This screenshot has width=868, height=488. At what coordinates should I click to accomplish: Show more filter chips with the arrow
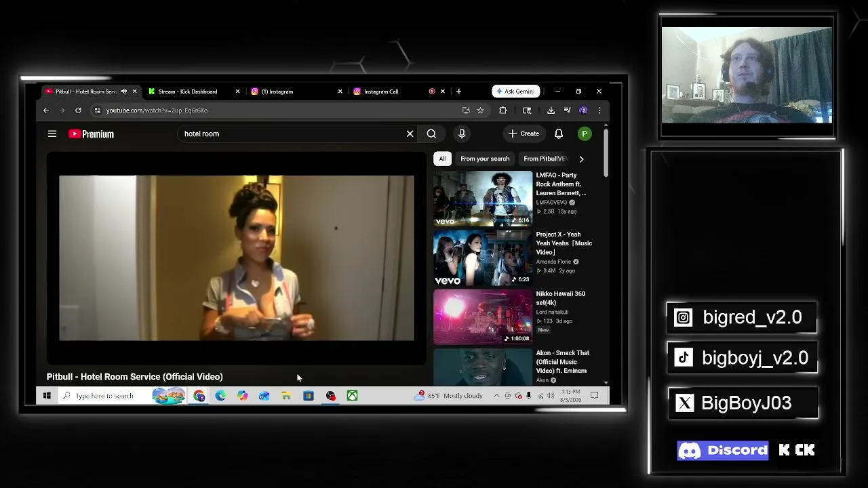point(581,159)
